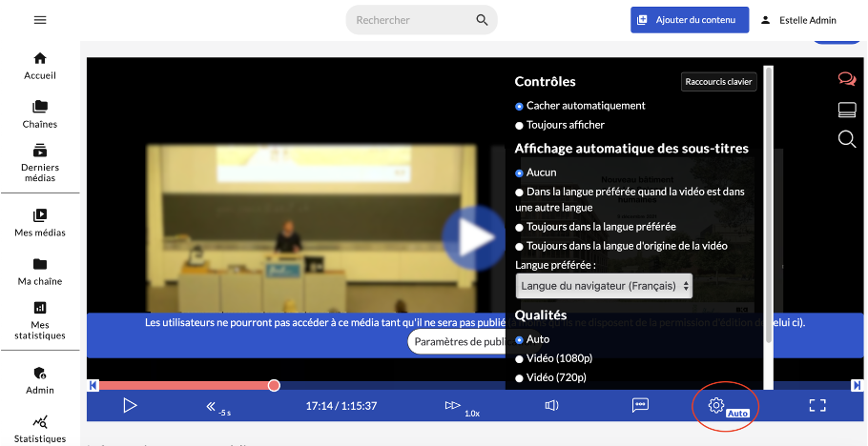Open the player settings gear icon
The height and width of the screenshot is (446, 868).
(x=716, y=405)
